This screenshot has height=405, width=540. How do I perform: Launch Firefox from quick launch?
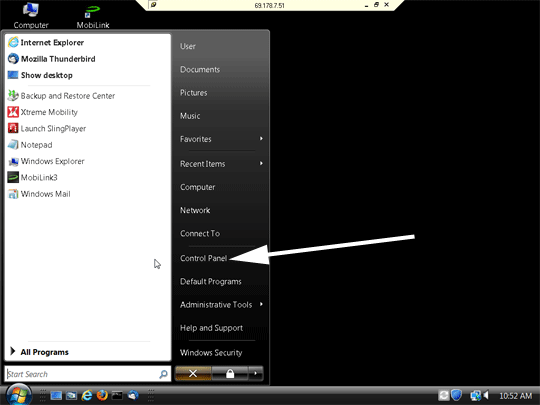(102, 395)
